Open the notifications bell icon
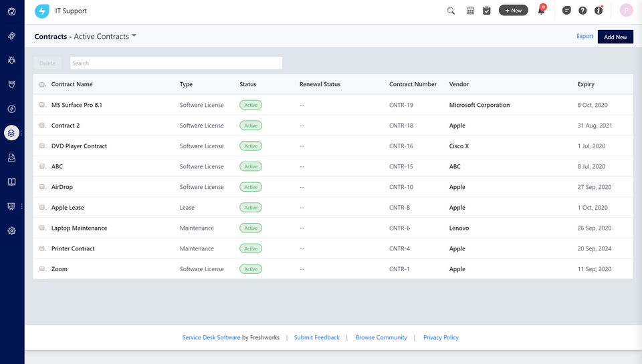This screenshot has height=364, width=642. pos(541,11)
